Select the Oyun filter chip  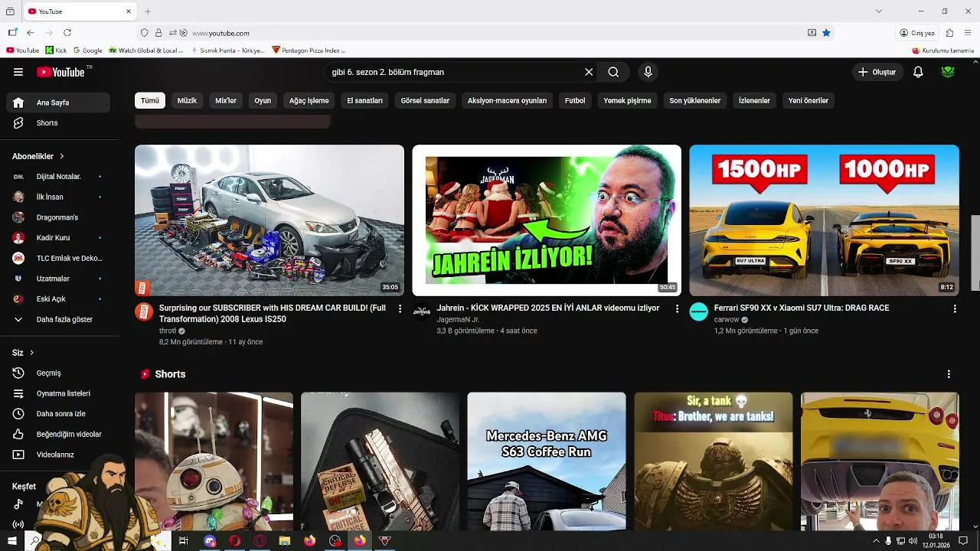click(263, 100)
